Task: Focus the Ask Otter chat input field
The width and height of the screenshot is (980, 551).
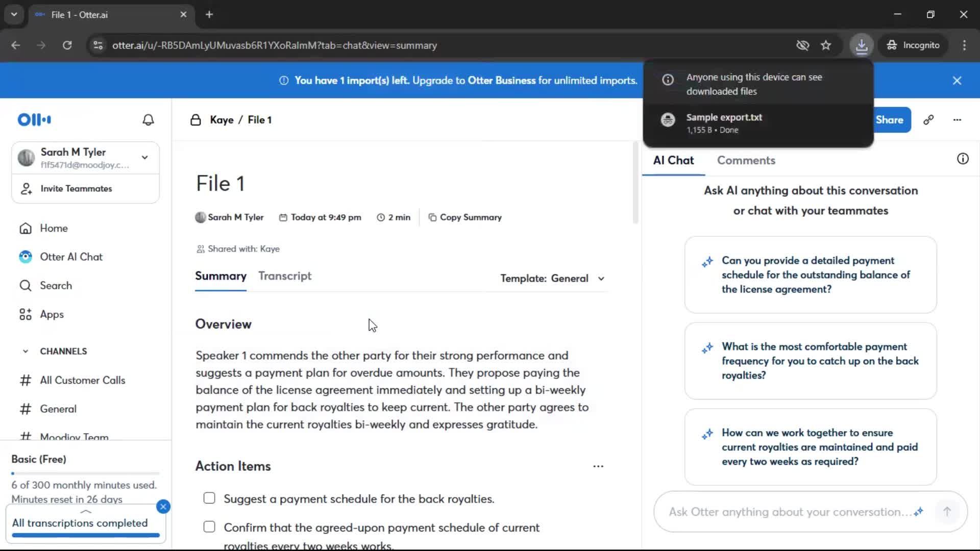Action: pyautogui.click(x=789, y=512)
